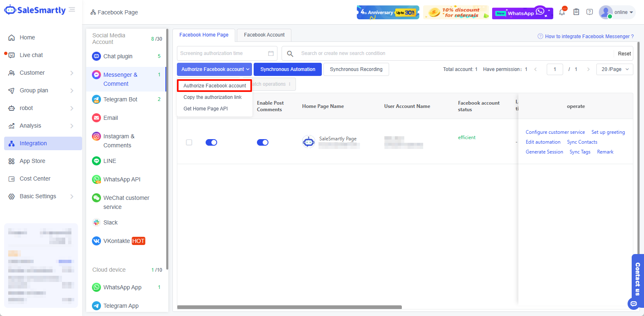
Task: Open the 20 /Page size dropdown
Action: (x=615, y=69)
